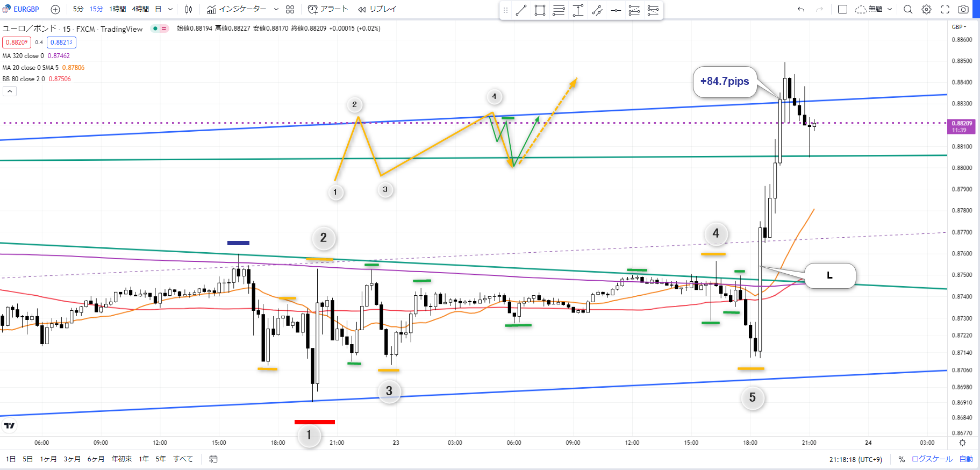Toggle the percent (%) scale mode

click(902, 459)
